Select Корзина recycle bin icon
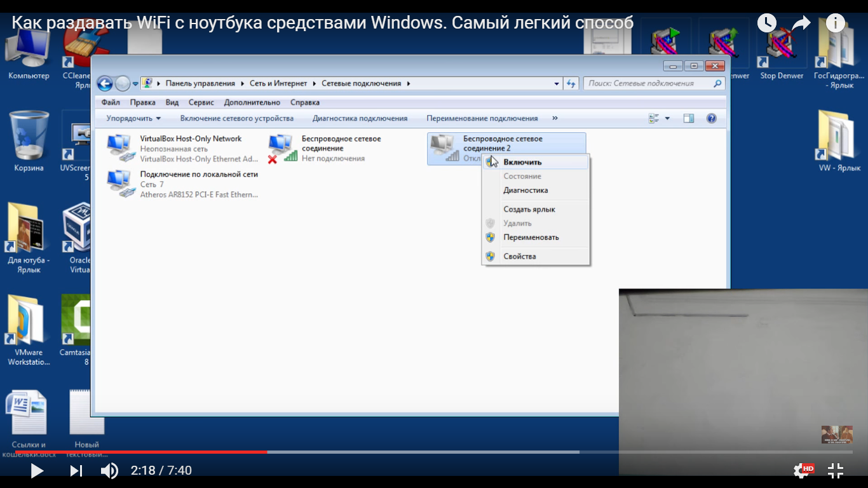868x488 pixels. pos(29,141)
